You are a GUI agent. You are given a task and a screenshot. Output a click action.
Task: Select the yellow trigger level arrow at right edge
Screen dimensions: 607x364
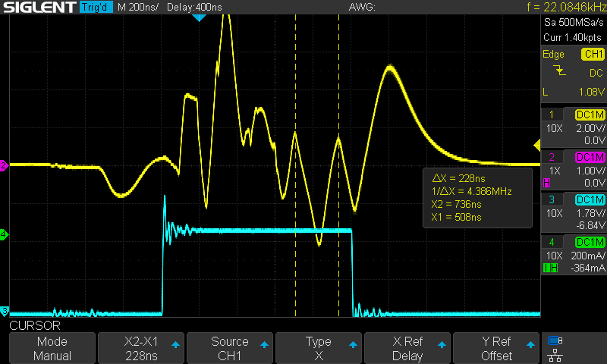[x=537, y=146]
